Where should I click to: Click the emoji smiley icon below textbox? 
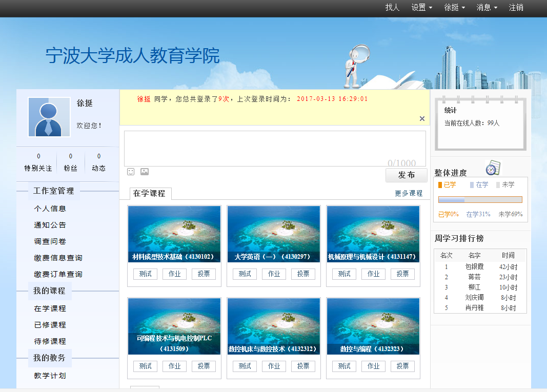pos(131,172)
